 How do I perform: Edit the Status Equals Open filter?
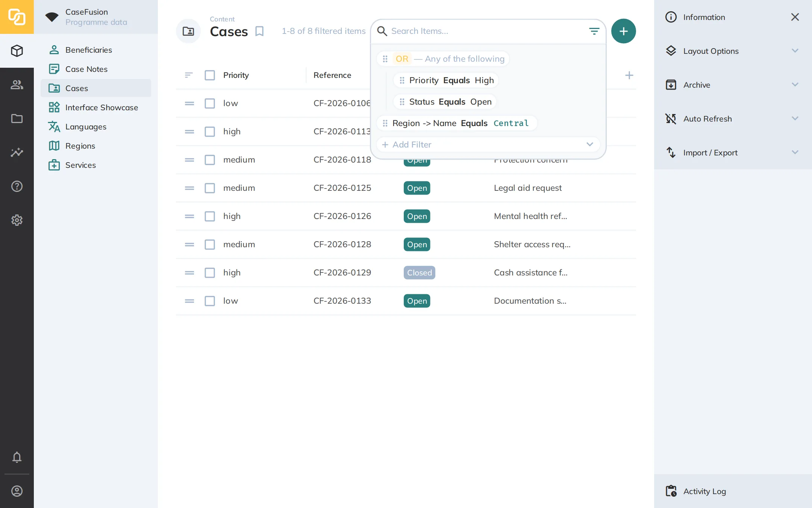(x=445, y=102)
